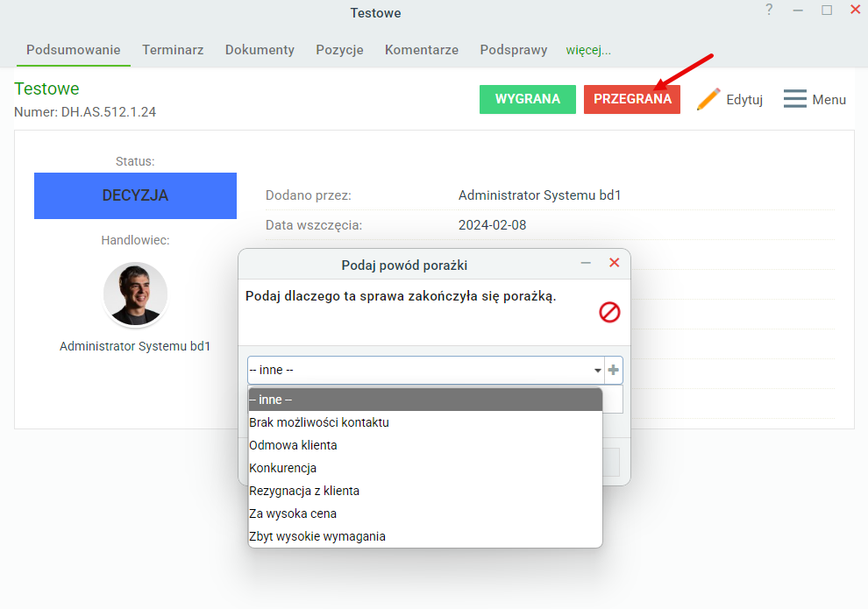Minimize the main Testowe window
This screenshot has height=609, width=868.
click(x=798, y=10)
